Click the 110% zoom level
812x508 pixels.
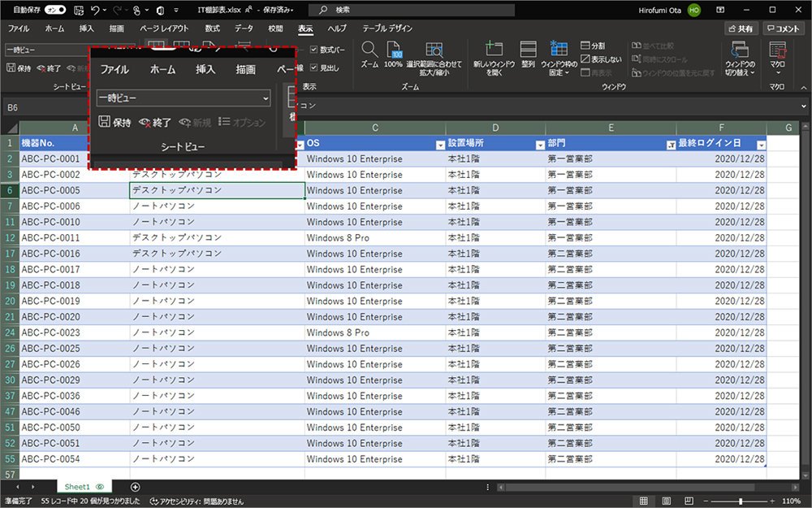(x=791, y=501)
